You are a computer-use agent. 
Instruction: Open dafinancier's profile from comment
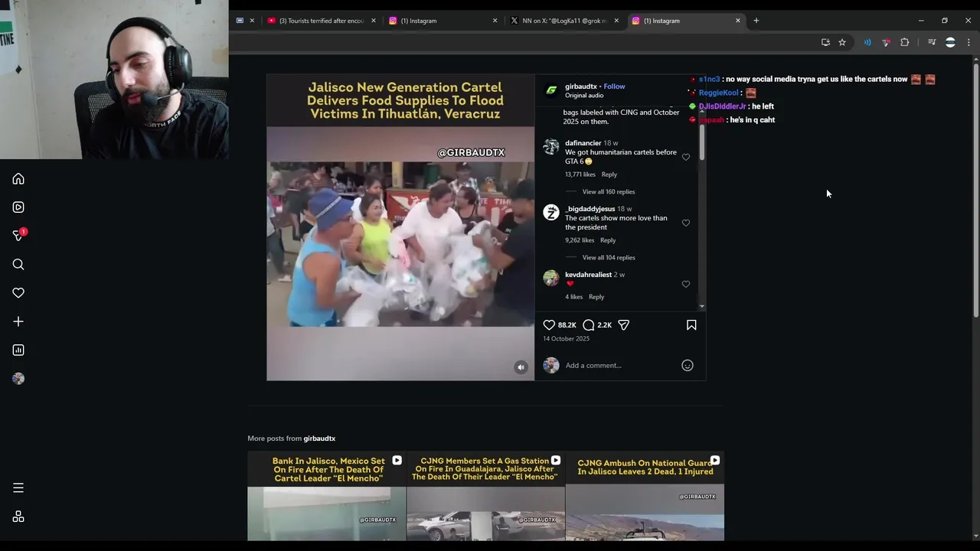pyautogui.click(x=583, y=143)
